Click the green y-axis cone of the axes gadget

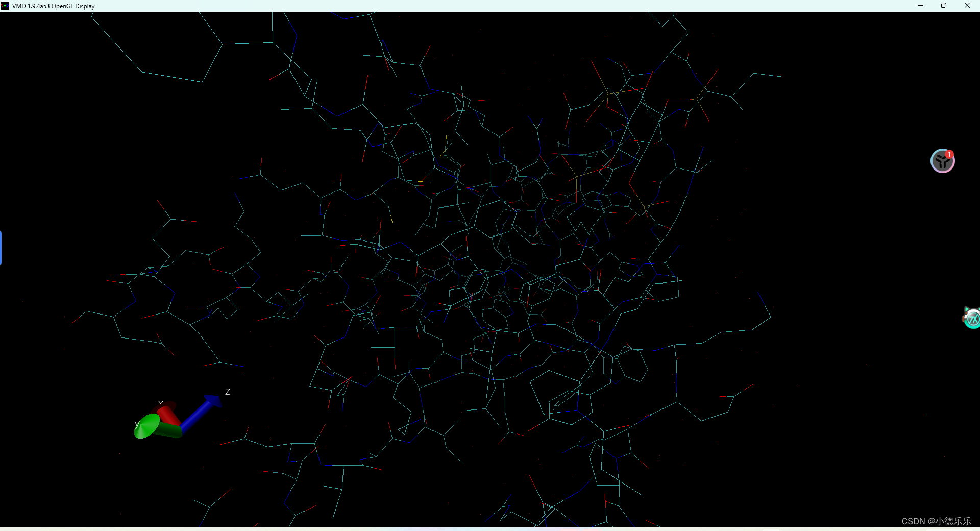[147, 425]
